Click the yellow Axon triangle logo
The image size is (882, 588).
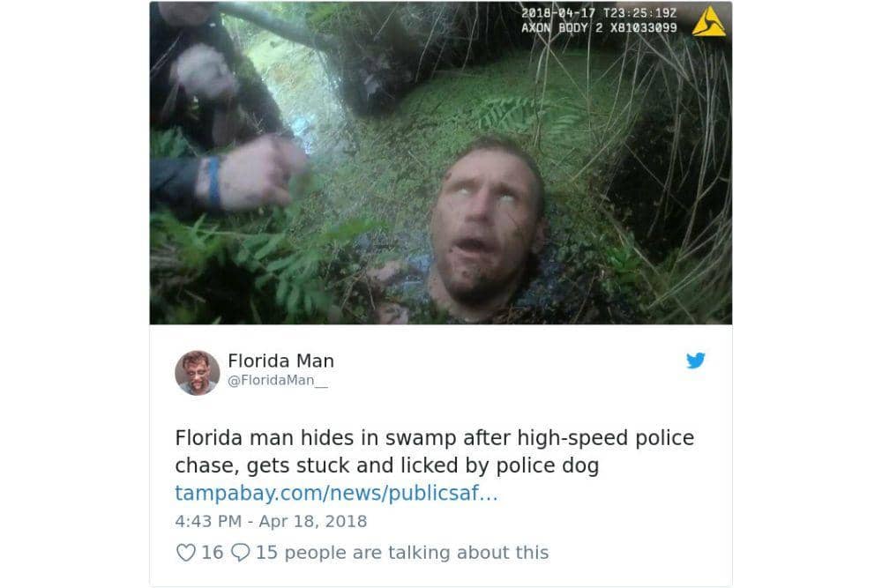click(709, 22)
